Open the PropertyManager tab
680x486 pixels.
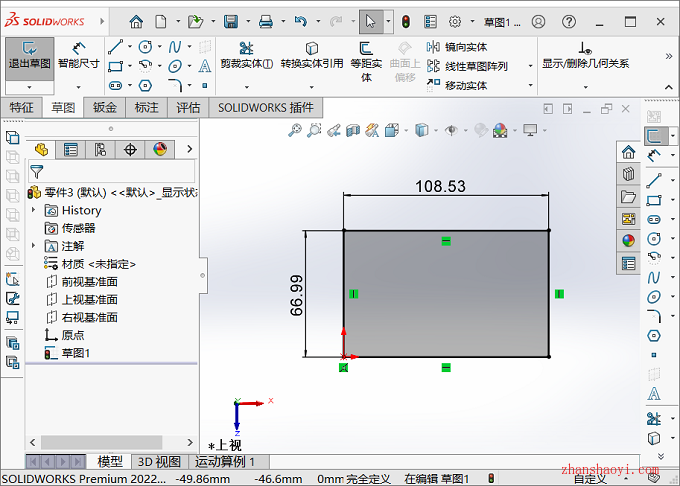click(x=71, y=150)
